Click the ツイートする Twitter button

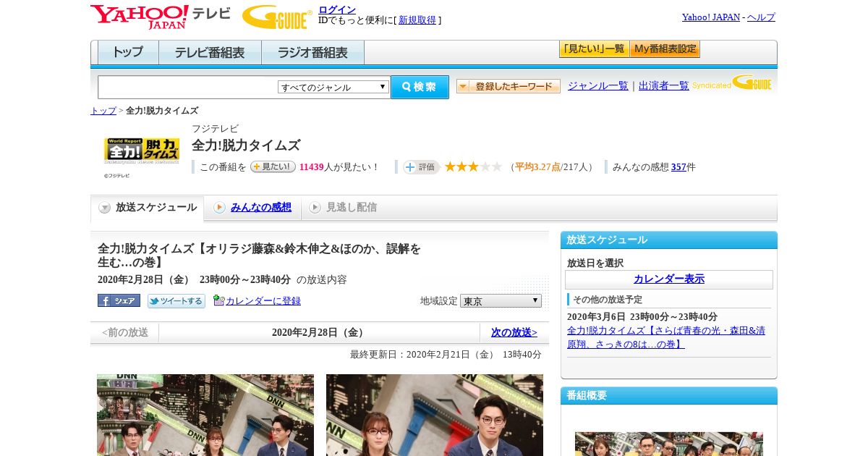pyautogui.click(x=176, y=301)
